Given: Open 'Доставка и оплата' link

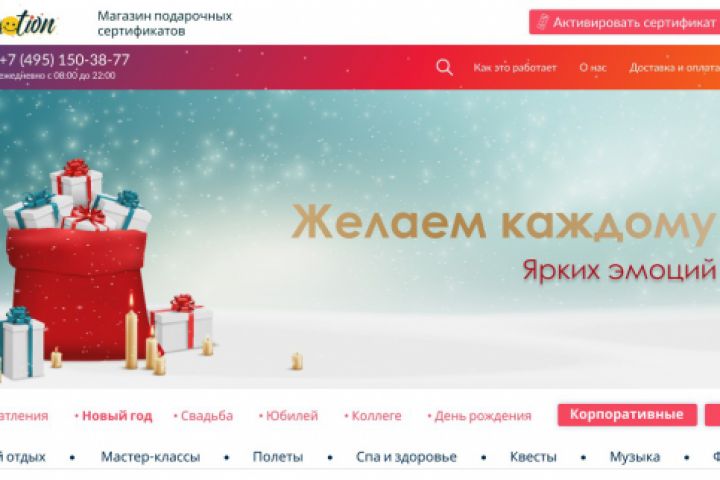Looking at the screenshot, I should click(674, 68).
